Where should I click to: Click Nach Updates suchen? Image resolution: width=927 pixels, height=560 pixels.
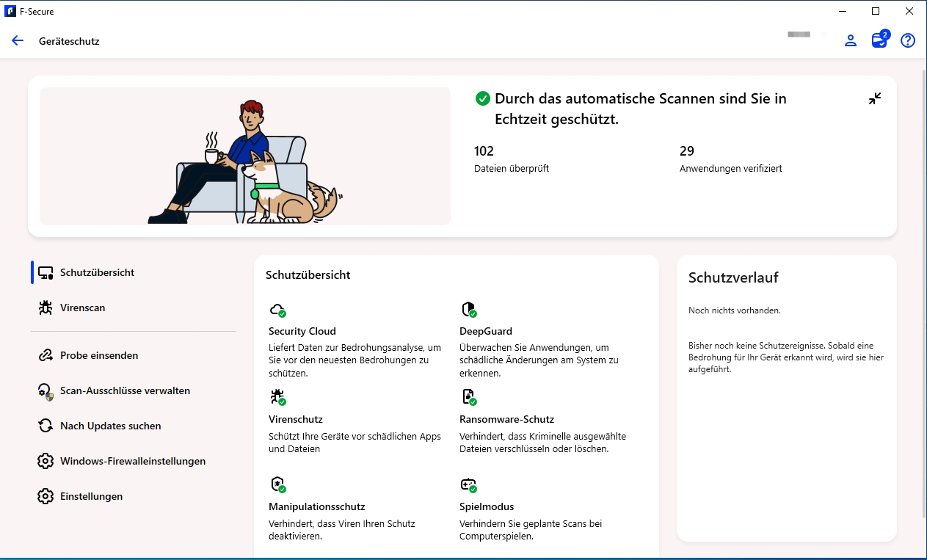(x=110, y=426)
